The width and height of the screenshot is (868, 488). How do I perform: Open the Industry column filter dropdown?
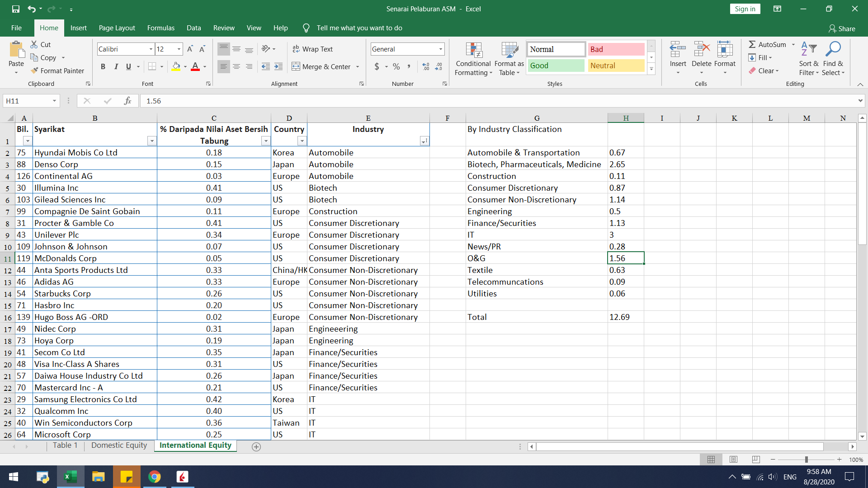tap(424, 141)
